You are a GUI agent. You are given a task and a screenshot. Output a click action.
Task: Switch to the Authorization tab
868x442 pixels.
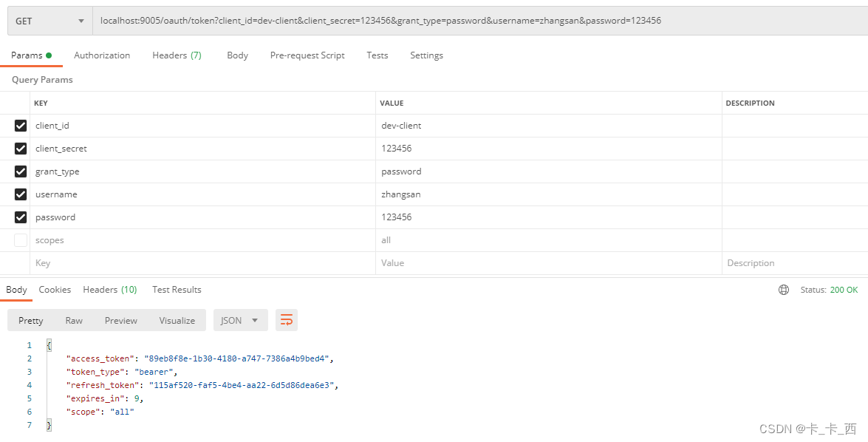coord(102,55)
